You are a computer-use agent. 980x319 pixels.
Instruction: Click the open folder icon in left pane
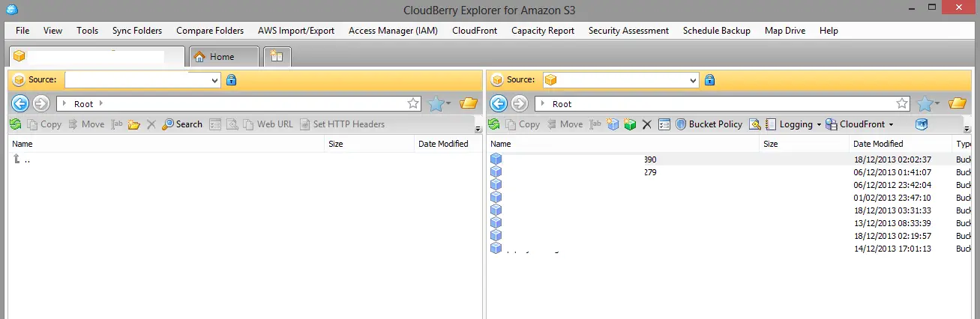469,103
